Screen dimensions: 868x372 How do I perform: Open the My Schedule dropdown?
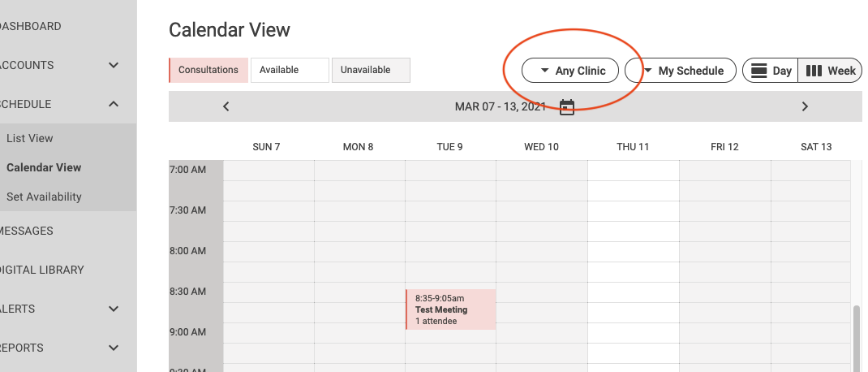(681, 71)
